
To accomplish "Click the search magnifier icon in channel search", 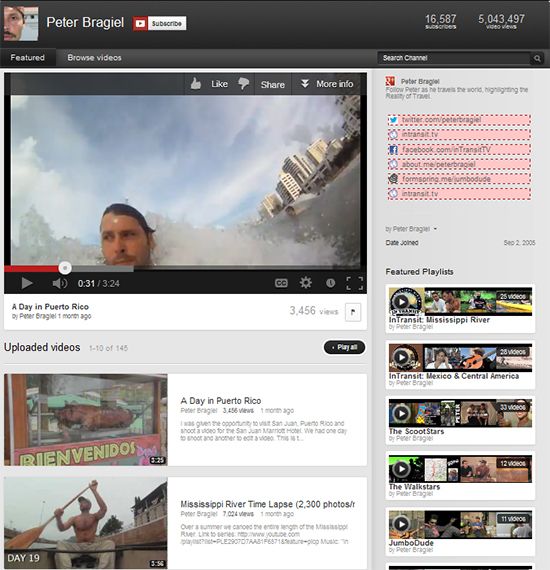I will (x=537, y=58).
